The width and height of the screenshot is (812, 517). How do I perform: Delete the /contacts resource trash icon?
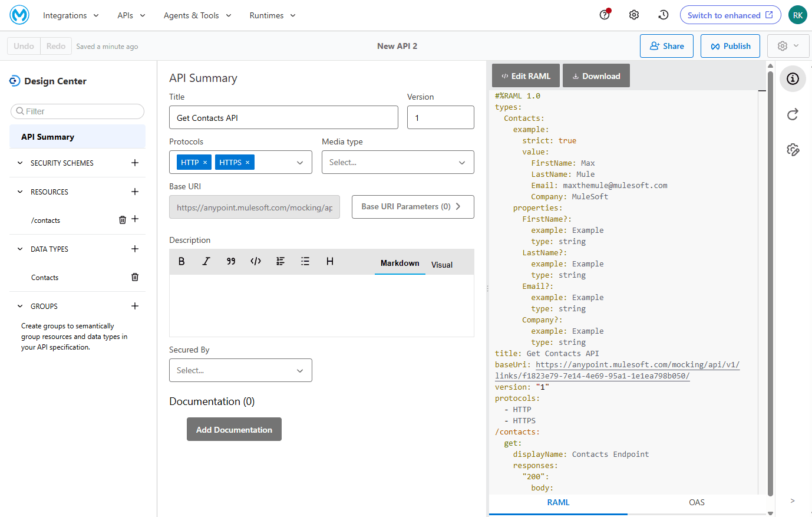123,219
